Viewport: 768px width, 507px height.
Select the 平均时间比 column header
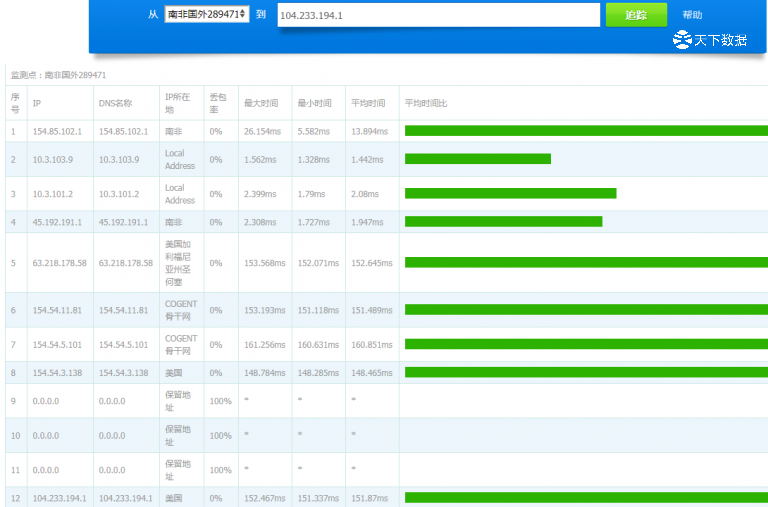coord(426,103)
